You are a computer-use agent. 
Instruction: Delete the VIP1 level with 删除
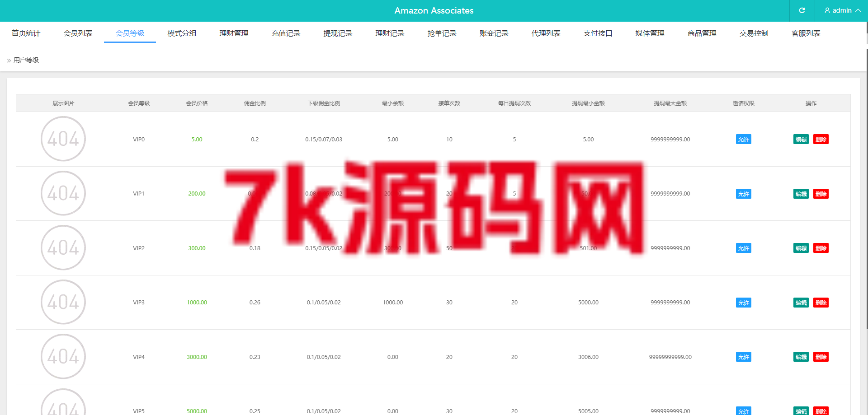coord(821,194)
